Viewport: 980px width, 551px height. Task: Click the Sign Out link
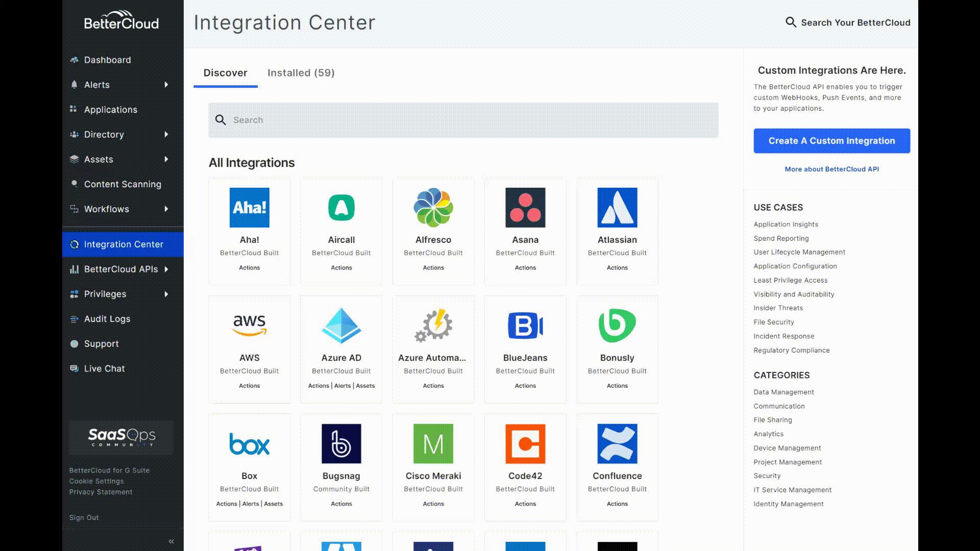coord(84,517)
